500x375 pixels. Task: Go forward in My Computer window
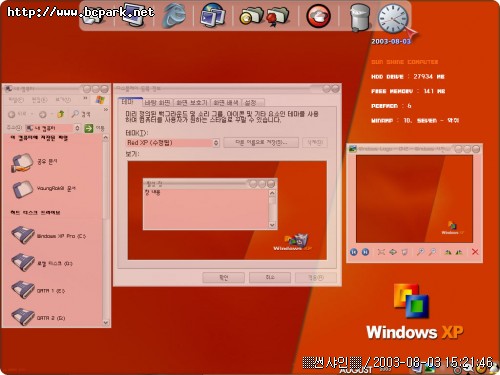coord(43,114)
